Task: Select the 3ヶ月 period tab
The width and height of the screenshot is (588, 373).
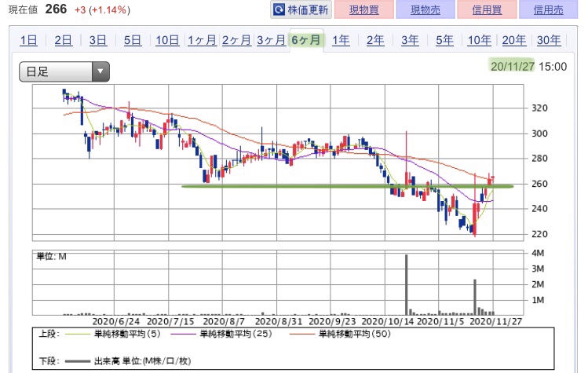Action: (x=271, y=40)
